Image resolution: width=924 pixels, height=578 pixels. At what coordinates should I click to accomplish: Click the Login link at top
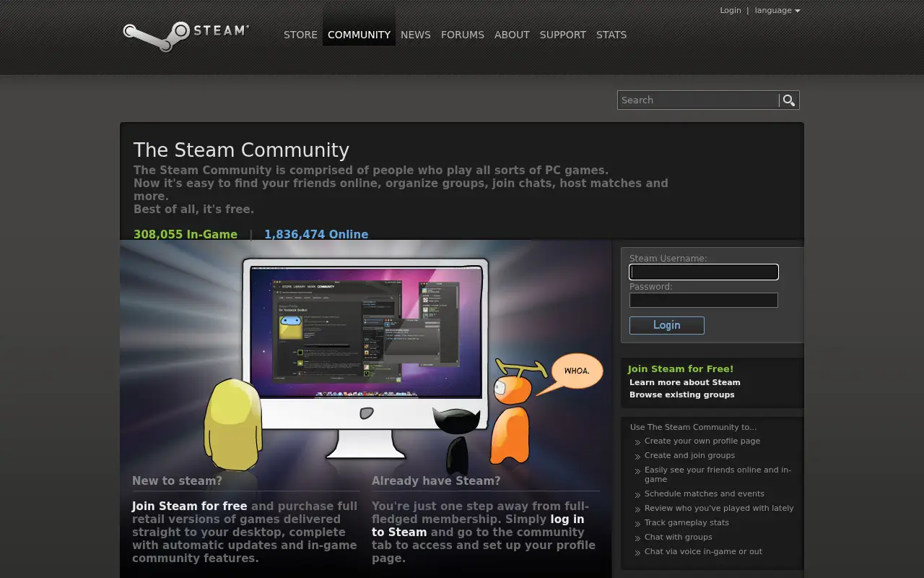pos(730,10)
